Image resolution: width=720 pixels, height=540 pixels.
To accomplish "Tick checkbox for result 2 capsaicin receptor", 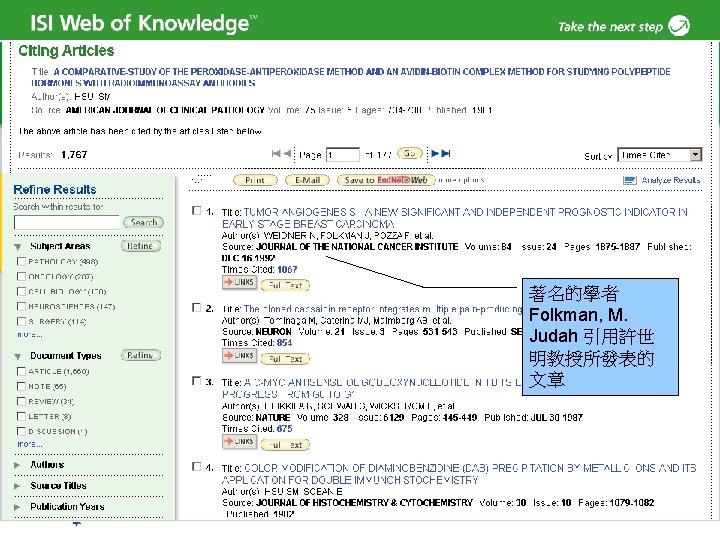I will click(197, 308).
